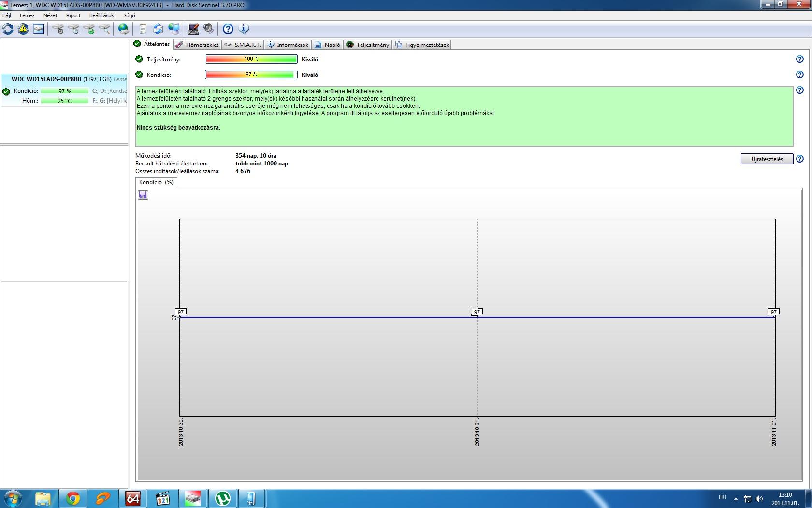812x508 pixels.
Task: Switch to the Teljesítmény tab
Action: click(x=368, y=45)
